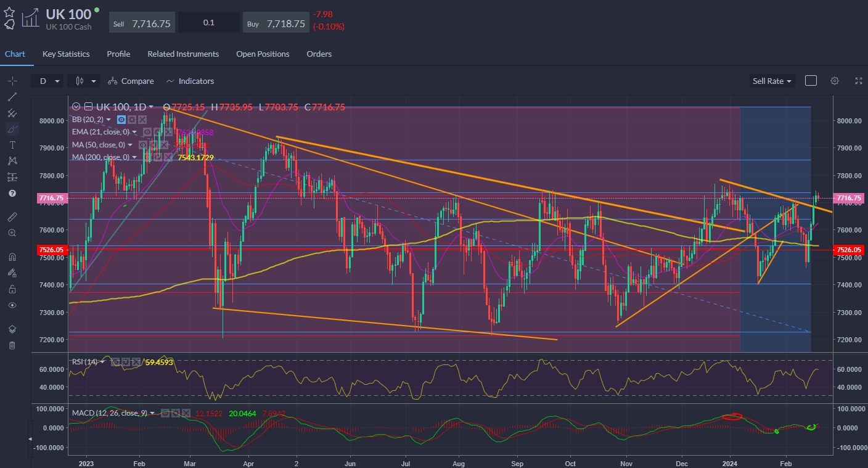Viewport: 868px width, 468px height.
Task: Select the crosshair cursor tool
Action: click(x=12, y=81)
